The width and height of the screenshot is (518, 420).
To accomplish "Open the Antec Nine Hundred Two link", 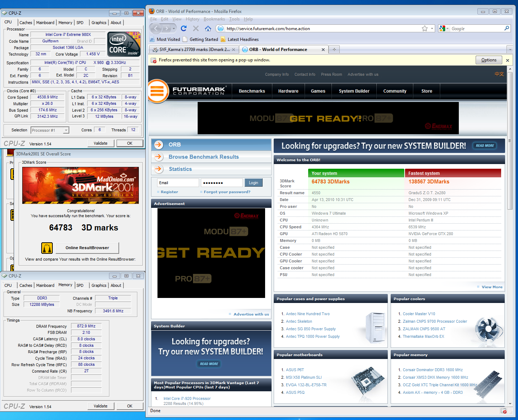I will click(x=308, y=314).
